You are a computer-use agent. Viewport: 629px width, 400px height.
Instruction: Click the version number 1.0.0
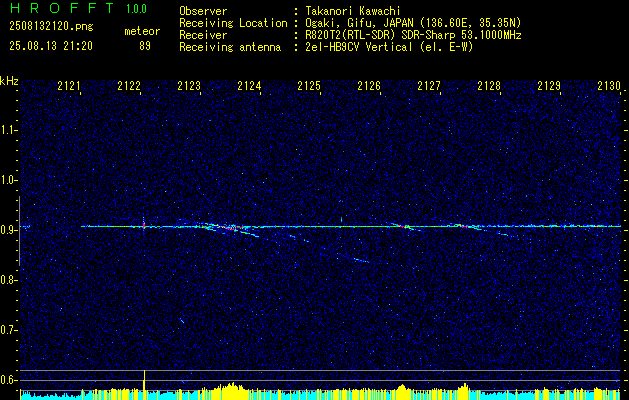click(136, 9)
